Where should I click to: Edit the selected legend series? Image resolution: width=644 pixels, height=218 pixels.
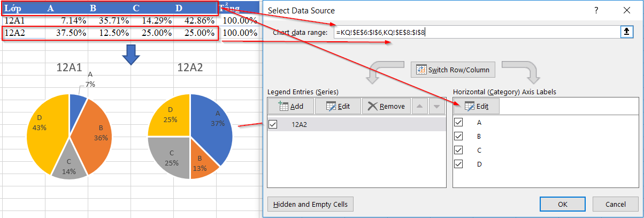coord(338,106)
